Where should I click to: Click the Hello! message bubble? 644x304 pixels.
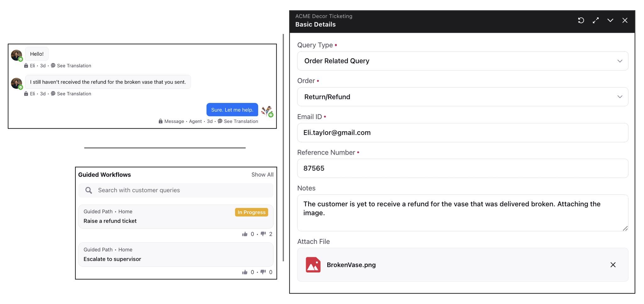pyautogui.click(x=37, y=54)
